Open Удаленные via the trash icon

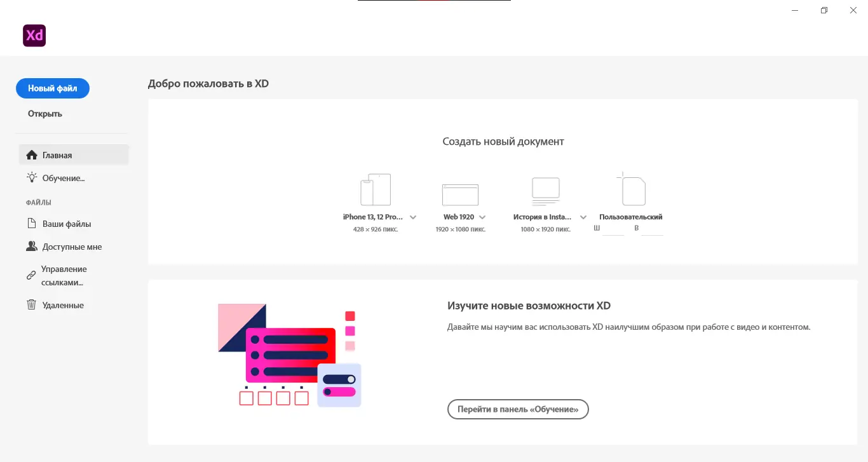point(31,304)
